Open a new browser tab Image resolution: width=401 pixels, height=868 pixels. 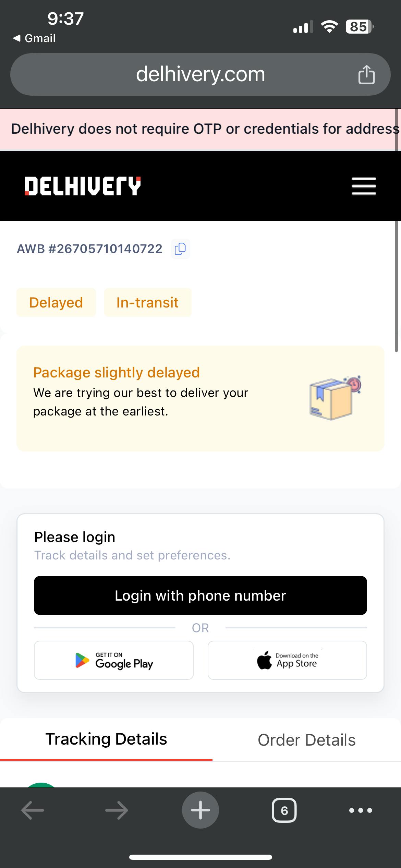click(x=200, y=810)
